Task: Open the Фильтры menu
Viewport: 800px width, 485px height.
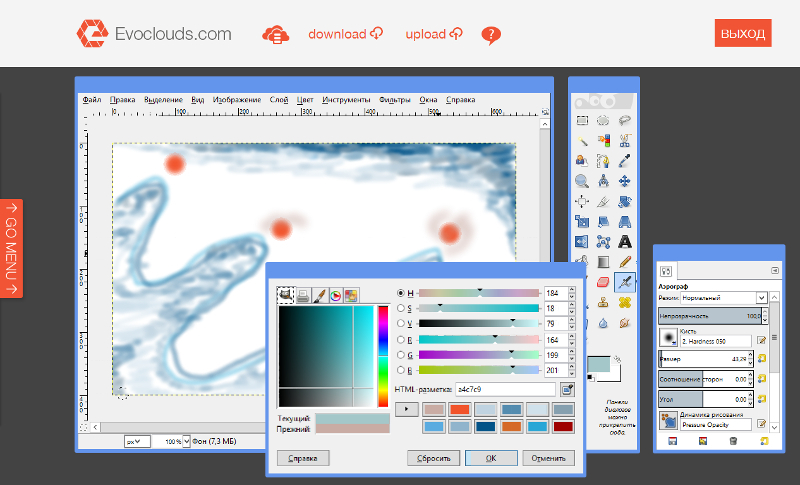Action: coord(394,99)
